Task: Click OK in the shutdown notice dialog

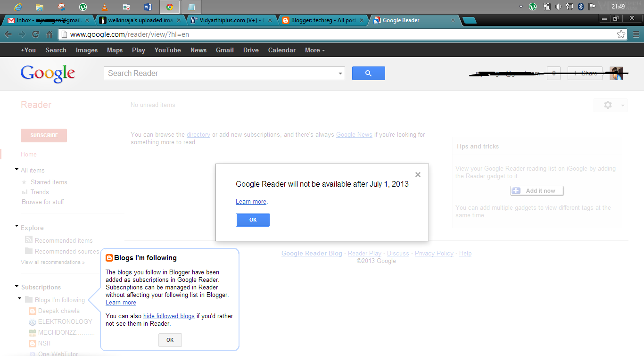Action: (x=253, y=220)
